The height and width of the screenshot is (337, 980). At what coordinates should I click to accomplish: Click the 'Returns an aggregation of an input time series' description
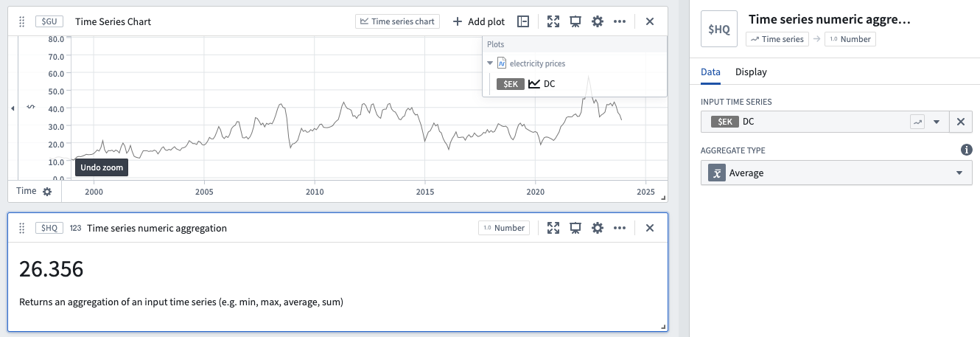coord(181,302)
